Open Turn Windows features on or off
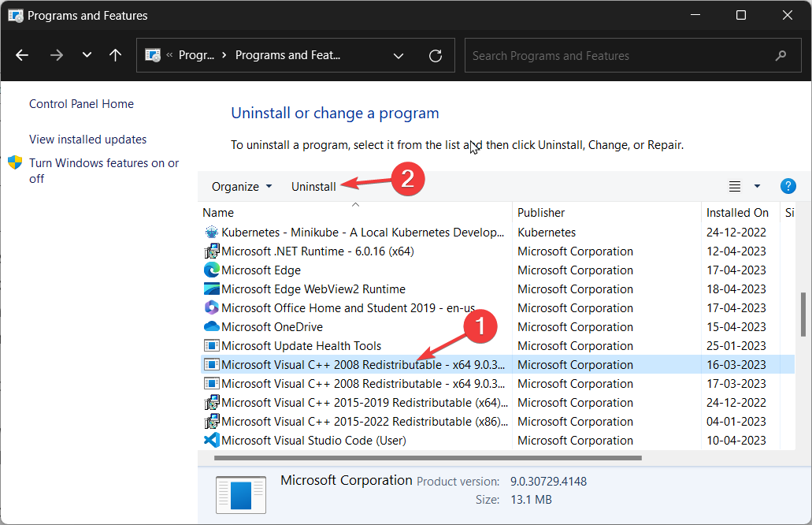The height and width of the screenshot is (525, 812). click(104, 170)
